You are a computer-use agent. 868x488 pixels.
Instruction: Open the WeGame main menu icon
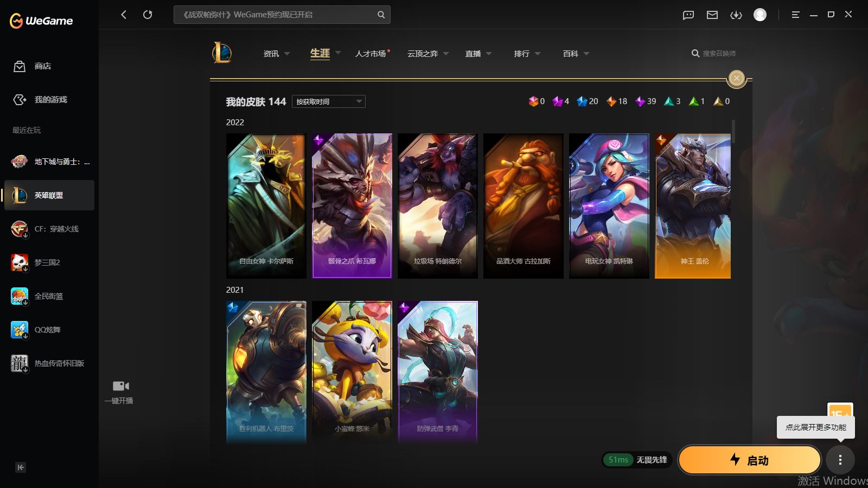click(x=795, y=15)
